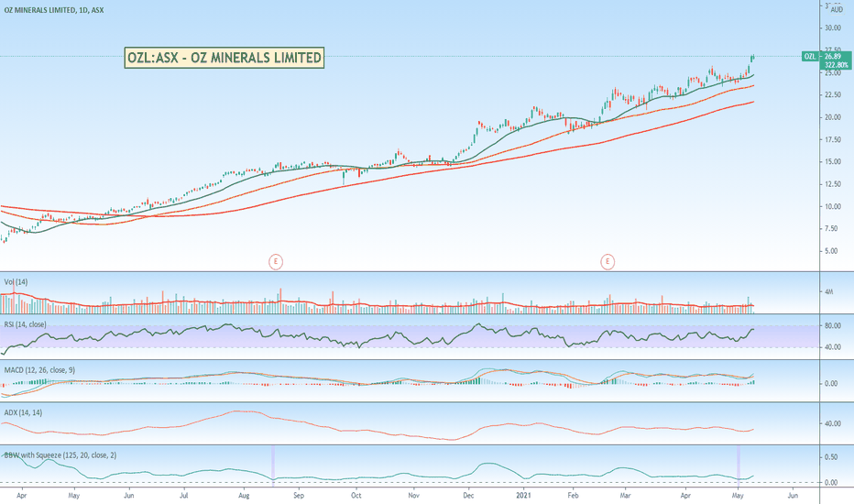Click the 25.00 price axis label
The width and height of the screenshot is (854, 504).
point(833,72)
